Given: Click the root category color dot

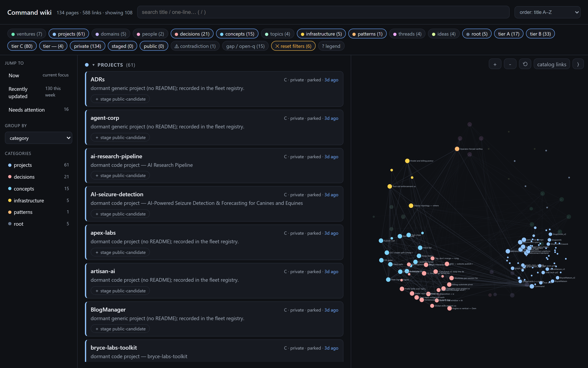Looking at the screenshot, I should pos(10,224).
